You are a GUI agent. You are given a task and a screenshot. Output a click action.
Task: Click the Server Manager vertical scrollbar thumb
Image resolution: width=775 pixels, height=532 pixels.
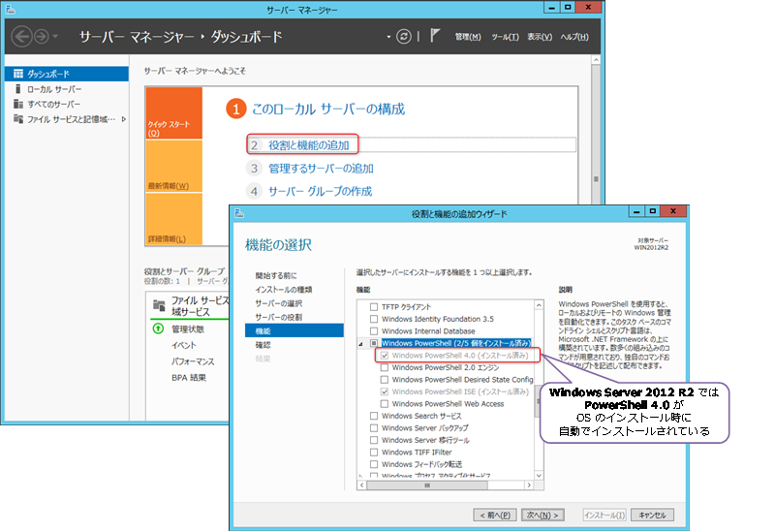pos(596,178)
